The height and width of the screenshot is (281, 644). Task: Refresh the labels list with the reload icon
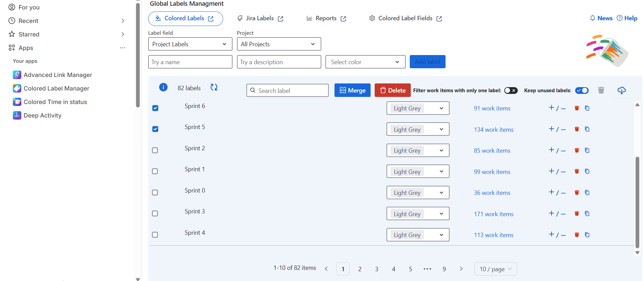pos(214,87)
